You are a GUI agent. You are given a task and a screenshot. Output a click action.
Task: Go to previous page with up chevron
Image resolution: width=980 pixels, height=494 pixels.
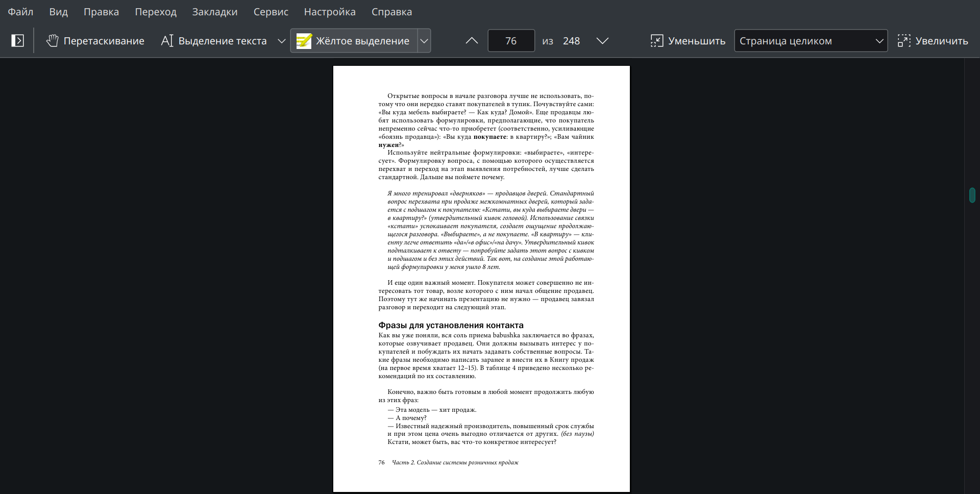point(472,41)
